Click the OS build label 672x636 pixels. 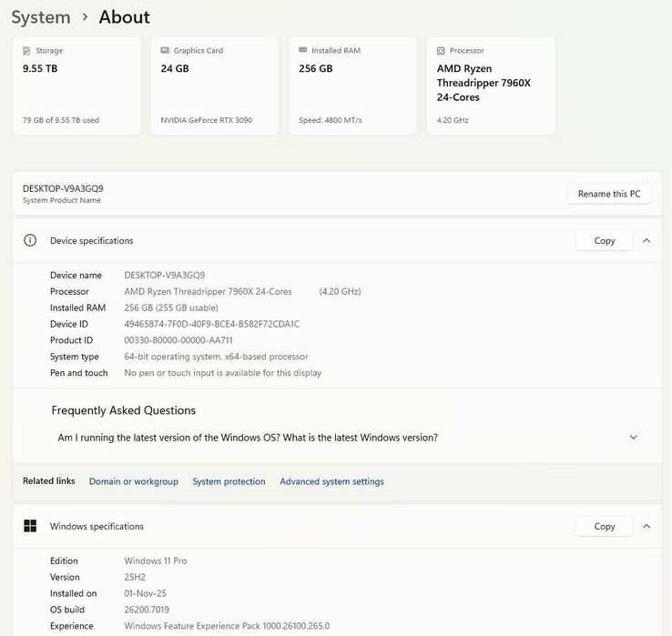click(x=67, y=610)
